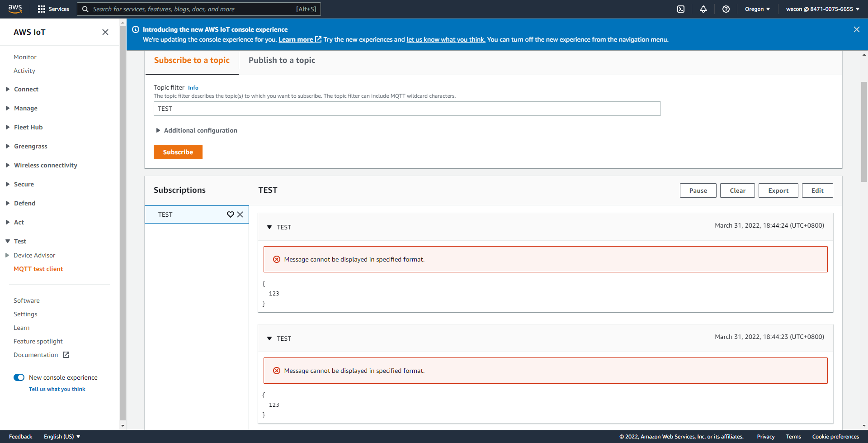
Task: Open the English (US) language selector
Action: point(62,437)
